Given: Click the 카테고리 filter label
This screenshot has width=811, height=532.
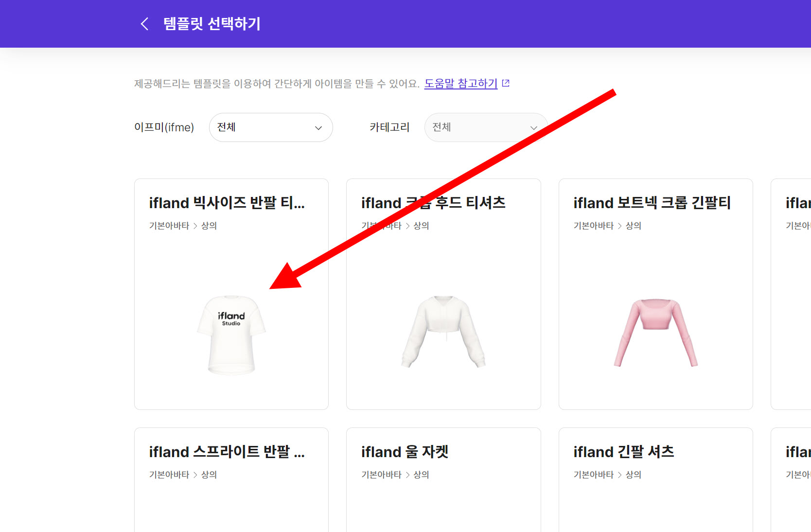Looking at the screenshot, I should [389, 127].
